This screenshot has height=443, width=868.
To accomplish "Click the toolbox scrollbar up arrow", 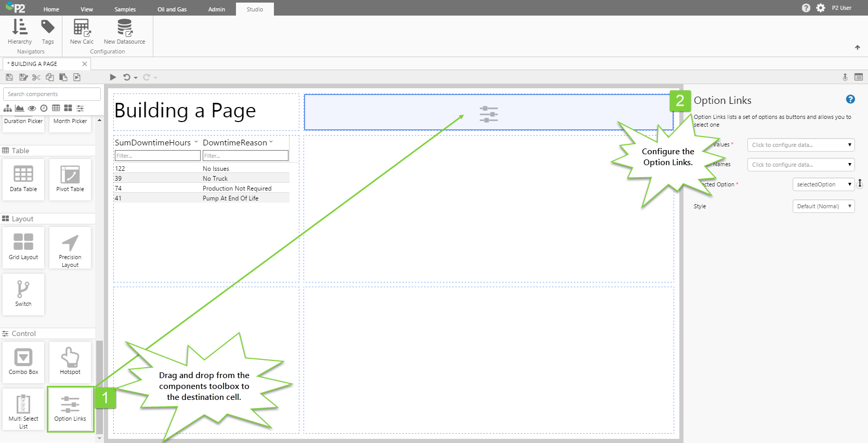I will tap(99, 120).
